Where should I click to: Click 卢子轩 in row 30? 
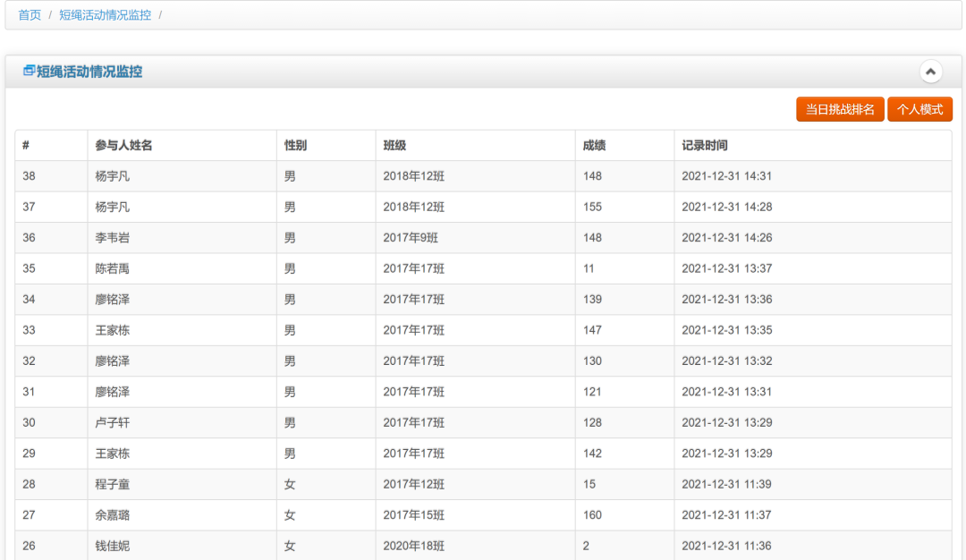click(113, 422)
